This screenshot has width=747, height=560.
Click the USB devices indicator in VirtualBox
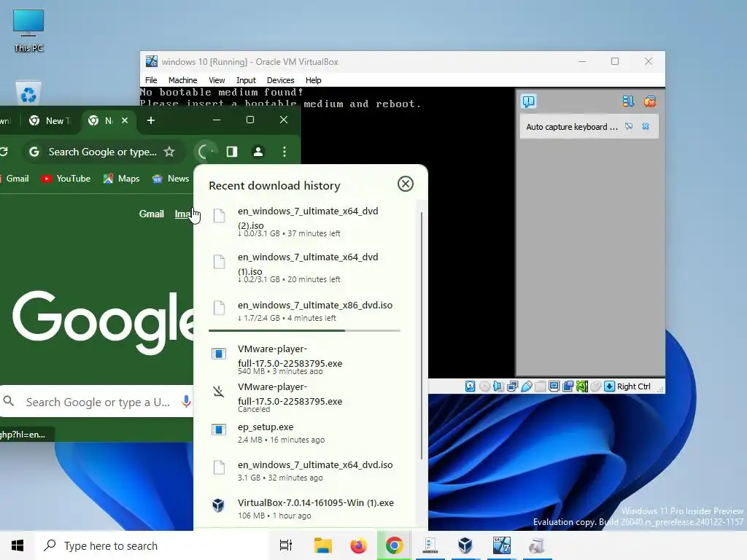(x=527, y=386)
